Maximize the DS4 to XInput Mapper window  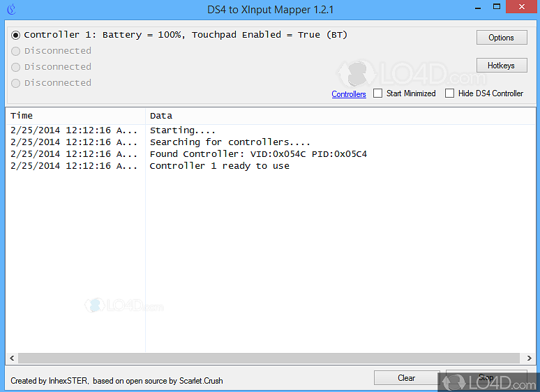[x=497, y=7]
